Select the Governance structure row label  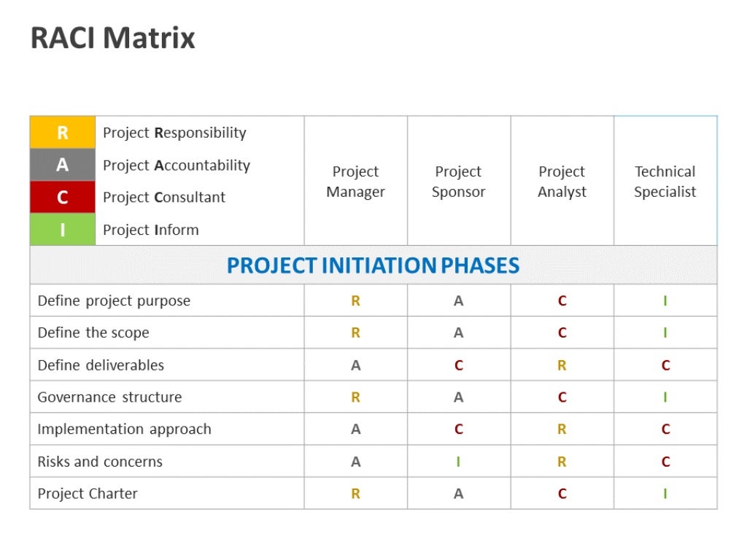coord(109,397)
